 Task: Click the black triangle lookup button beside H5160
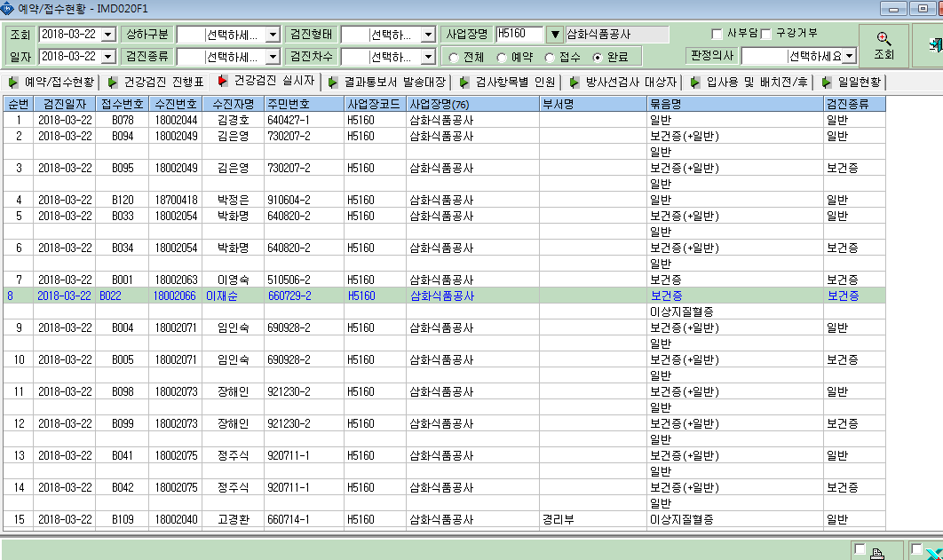click(554, 35)
